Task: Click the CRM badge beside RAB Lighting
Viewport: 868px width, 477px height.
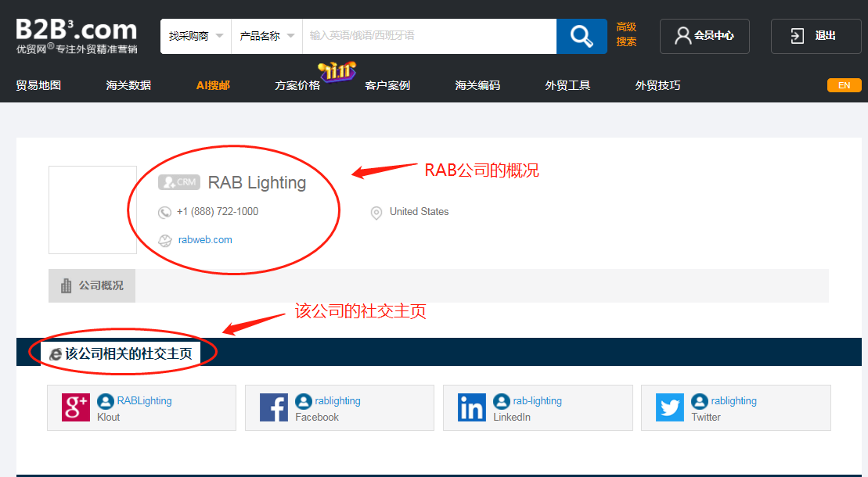Action: point(178,182)
